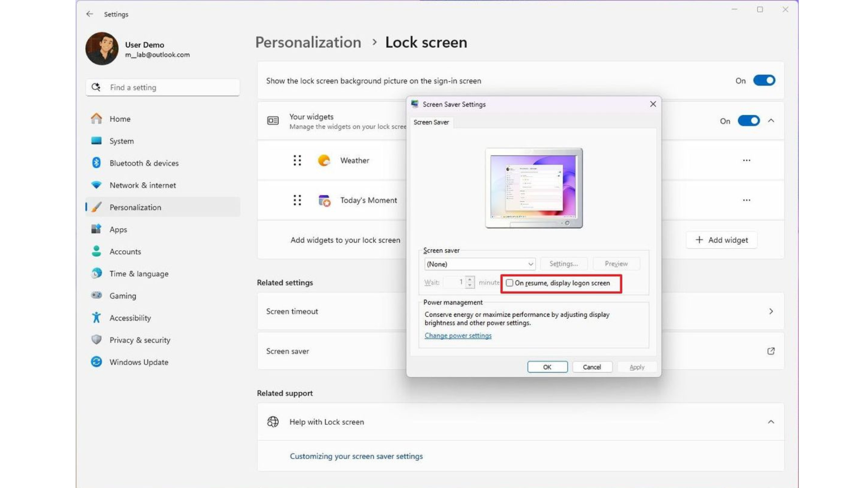This screenshot has height=488, width=868.
Task: Open Screen saver settings via external link icon
Action: (771, 351)
